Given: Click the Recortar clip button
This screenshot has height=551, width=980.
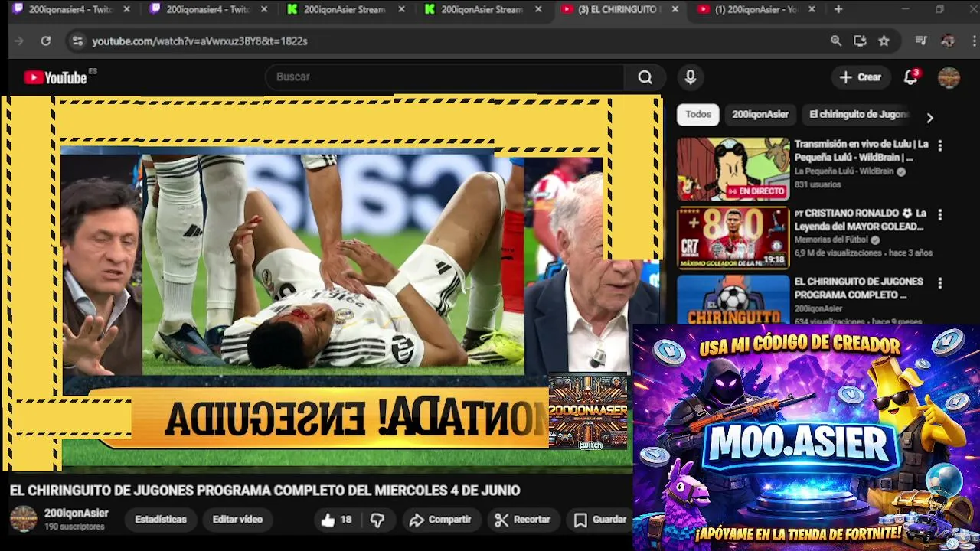Looking at the screenshot, I should tap(523, 520).
